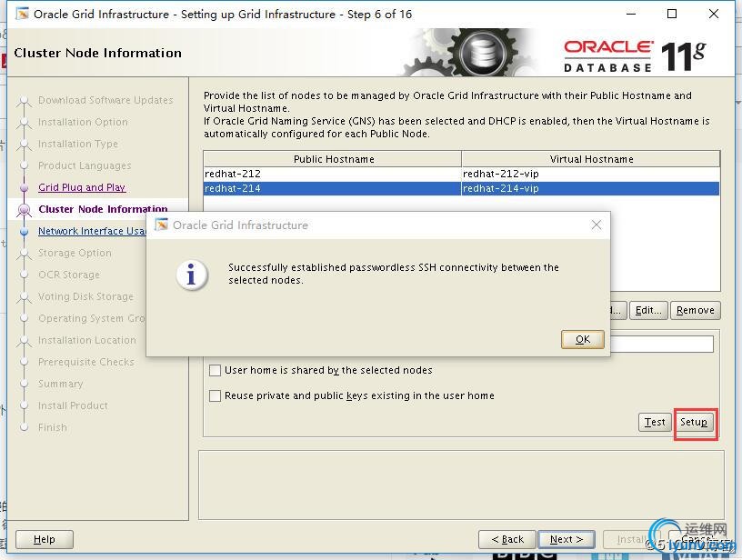Image resolution: width=742 pixels, height=560 pixels.
Task: Tick 'User home is shared by the selected nodes'
Action: pos(215,370)
